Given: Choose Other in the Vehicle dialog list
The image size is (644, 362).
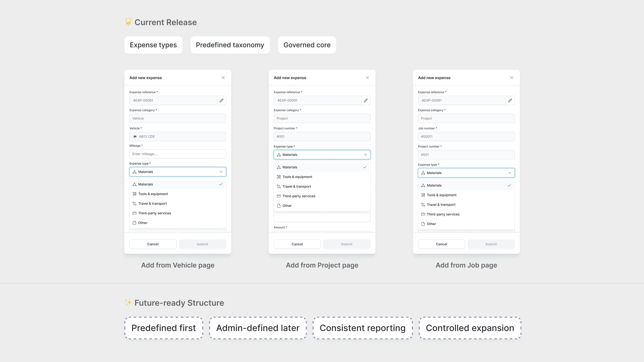Looking at the screenshot, I should [143, 223].
